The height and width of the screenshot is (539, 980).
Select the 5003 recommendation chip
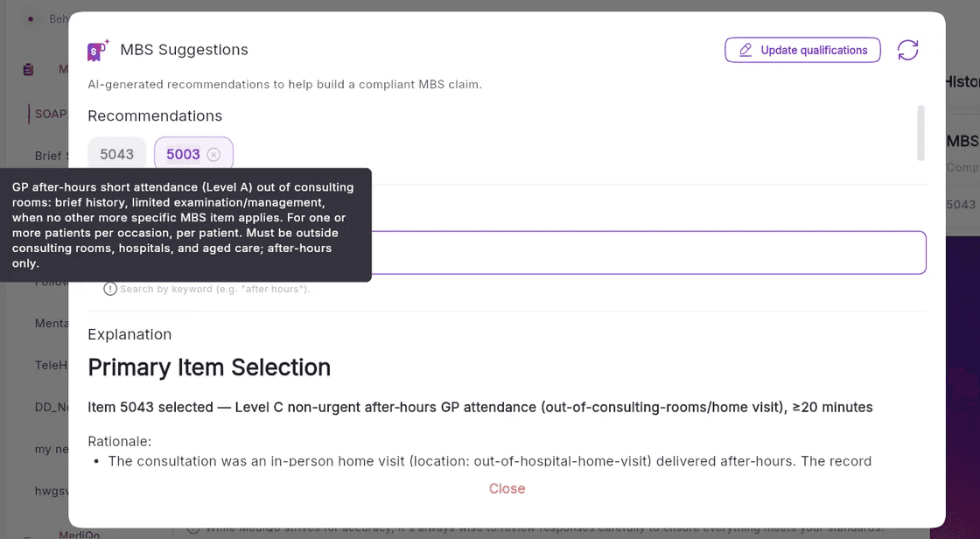coord(183,154)
